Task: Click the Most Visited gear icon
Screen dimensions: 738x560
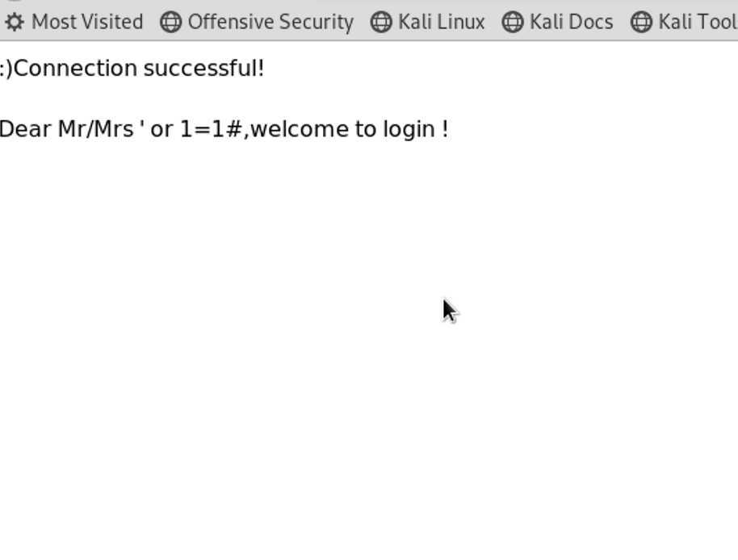Action: [x=15, y=22]
